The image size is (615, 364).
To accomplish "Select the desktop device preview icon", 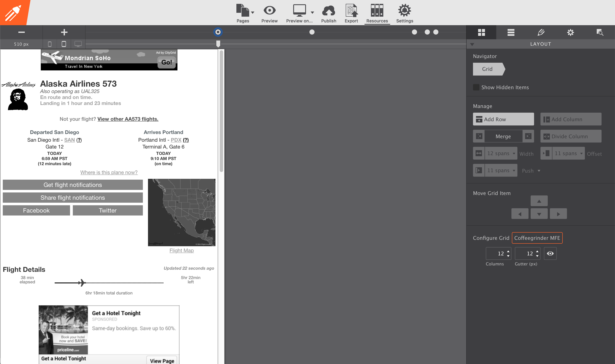I will tap(78, 44).
